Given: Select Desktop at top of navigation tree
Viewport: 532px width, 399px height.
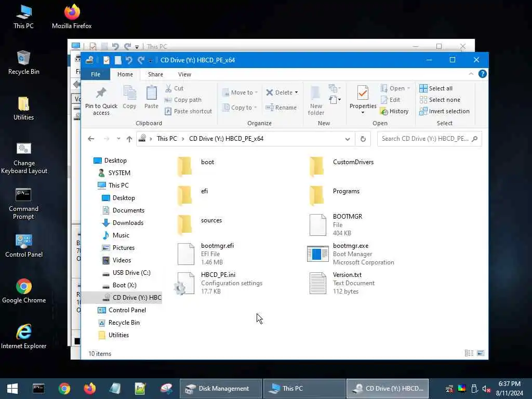Looking at the screenshot, I should (x=115, y=161).
